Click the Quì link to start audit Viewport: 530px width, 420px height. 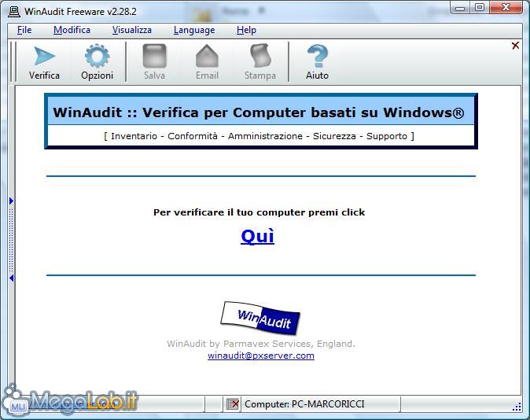[258, 236]
